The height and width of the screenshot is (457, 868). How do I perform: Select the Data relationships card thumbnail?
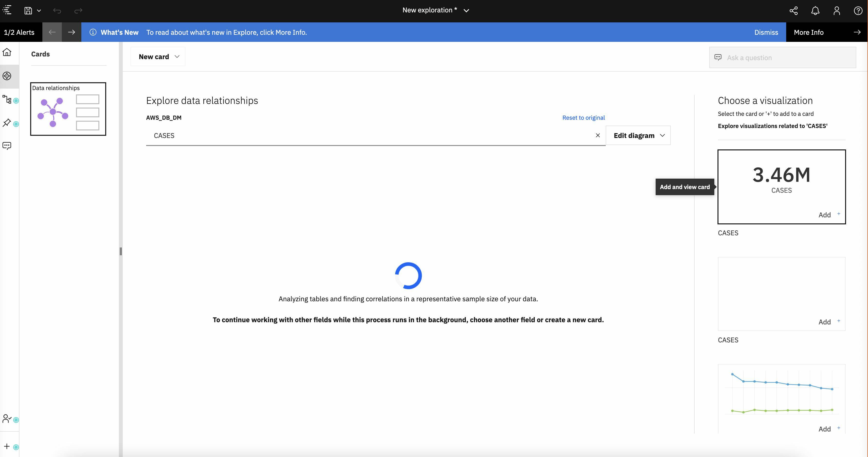(x=68, y=109)
